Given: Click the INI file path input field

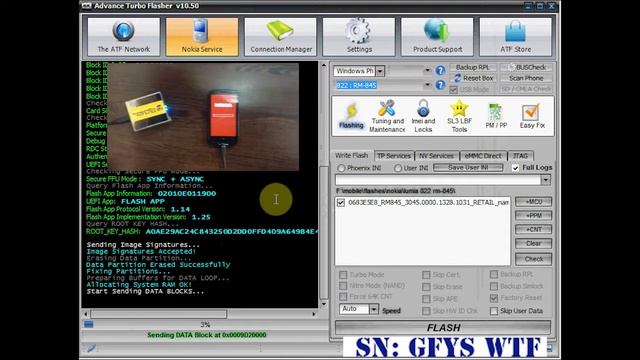Looking at the screenshot, I should (438, 180).
